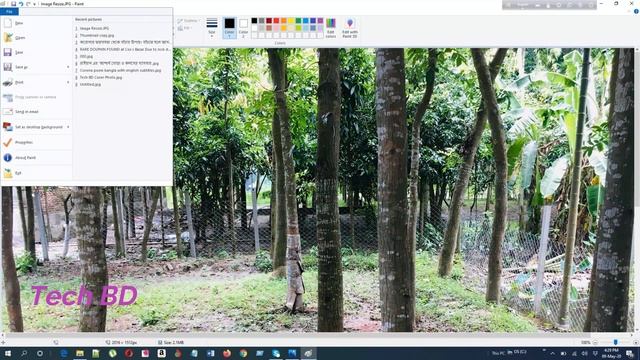Click zoom out minus button
The height and width of the screenshot is (360, 640).
(x=596, y=342)
